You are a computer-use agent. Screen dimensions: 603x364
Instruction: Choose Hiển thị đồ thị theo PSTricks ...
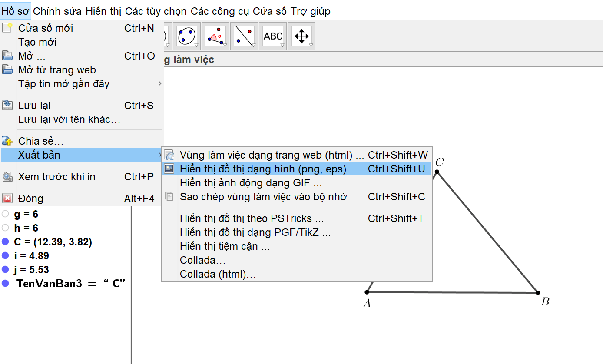(x=297, y=218)
